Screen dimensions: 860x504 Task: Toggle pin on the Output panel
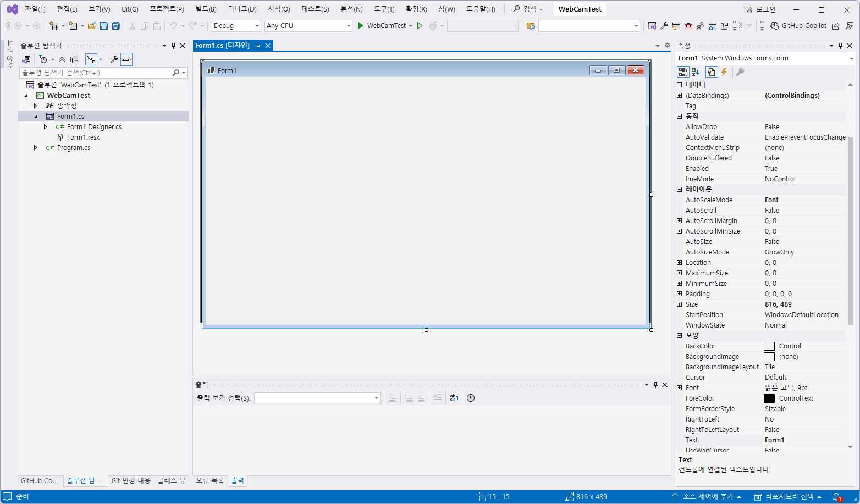click(655, 385)
